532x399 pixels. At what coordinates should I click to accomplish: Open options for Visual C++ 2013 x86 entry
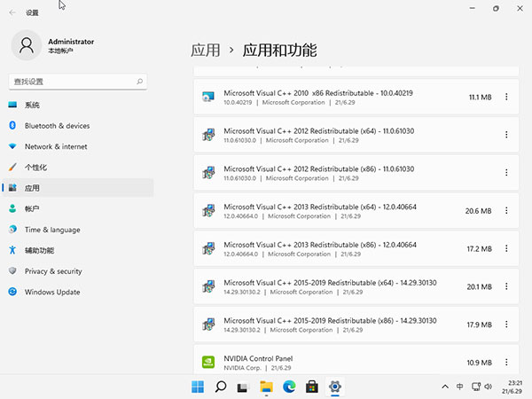click(506, 248)
